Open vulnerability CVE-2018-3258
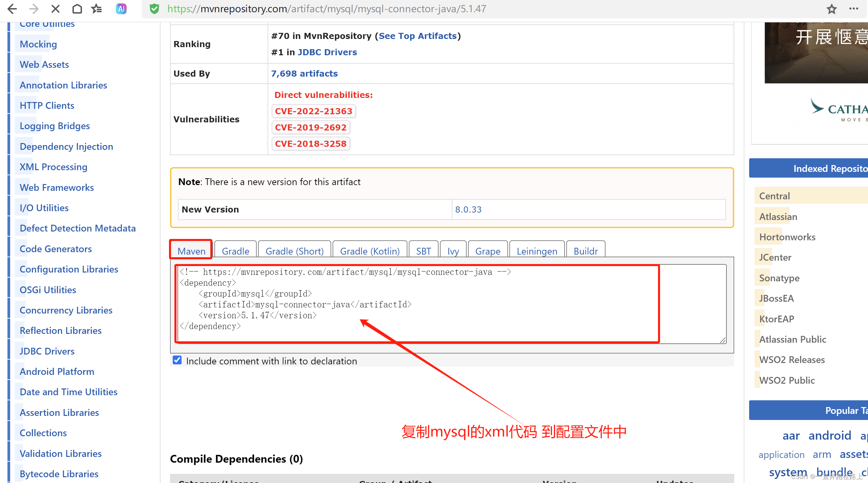Viewport: 868px width, 483px height. (311, 144)
